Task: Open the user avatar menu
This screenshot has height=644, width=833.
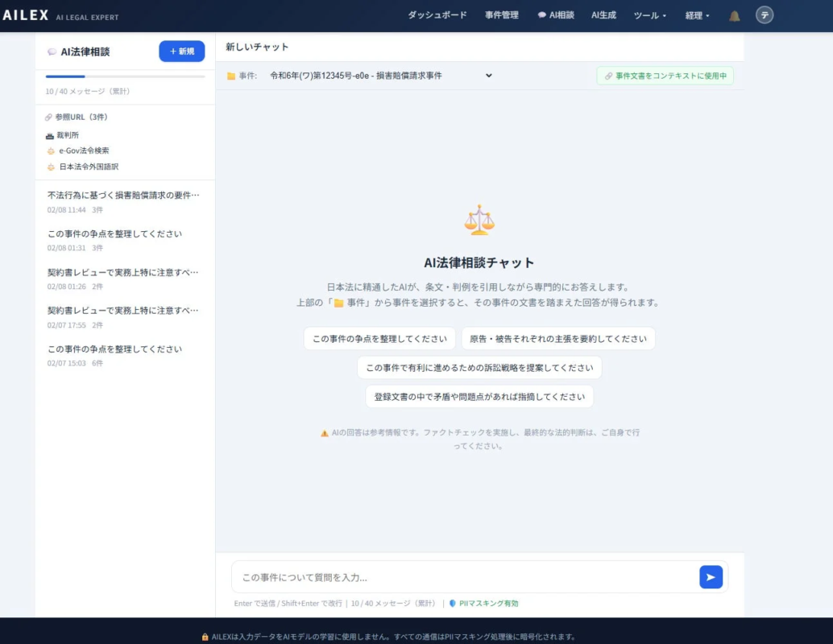Action: coord(764,14)
